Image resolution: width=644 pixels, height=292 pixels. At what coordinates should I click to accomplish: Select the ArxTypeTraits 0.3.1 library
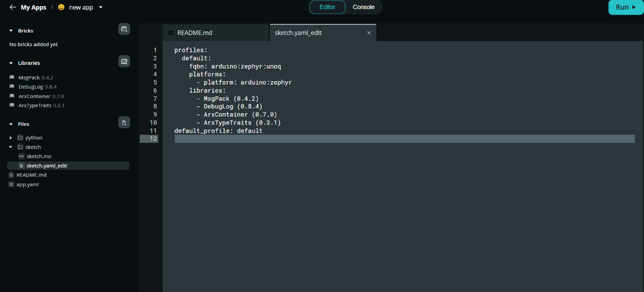pos(41,106)
